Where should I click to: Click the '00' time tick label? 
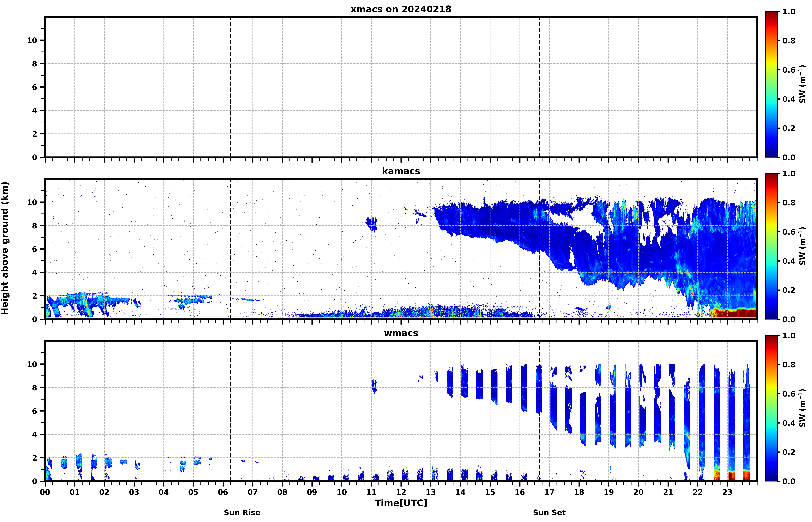point(45,492)
